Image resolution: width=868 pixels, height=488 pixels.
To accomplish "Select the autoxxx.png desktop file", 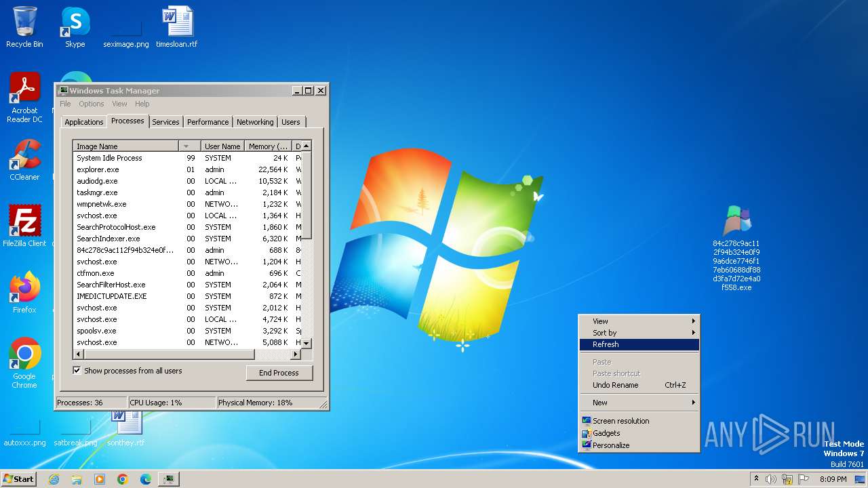I will (24, 434).
